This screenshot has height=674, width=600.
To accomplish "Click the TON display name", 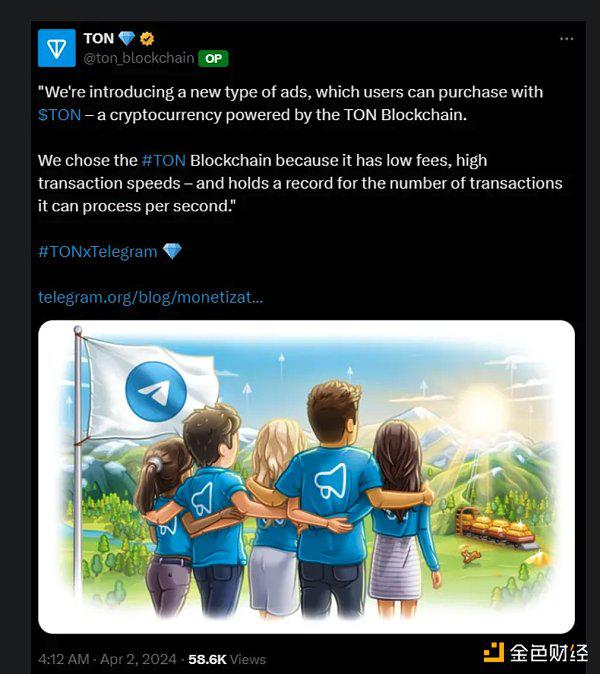I will point(99,38).
